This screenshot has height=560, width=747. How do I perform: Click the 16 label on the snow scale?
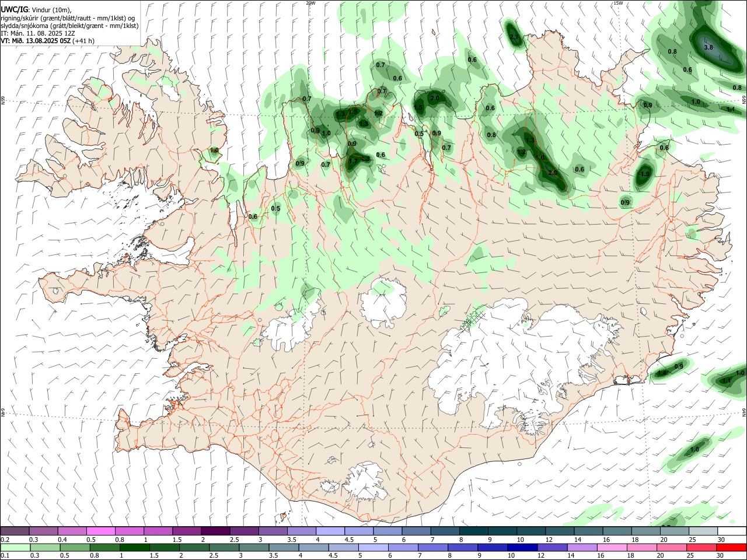[606, 540]
